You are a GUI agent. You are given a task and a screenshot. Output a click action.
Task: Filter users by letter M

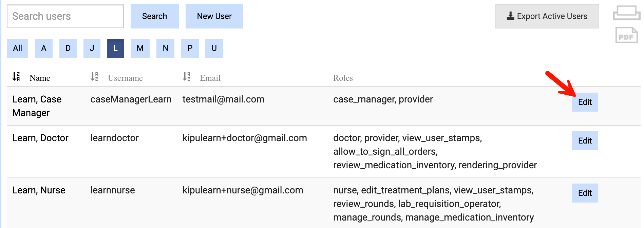[140, 48]
